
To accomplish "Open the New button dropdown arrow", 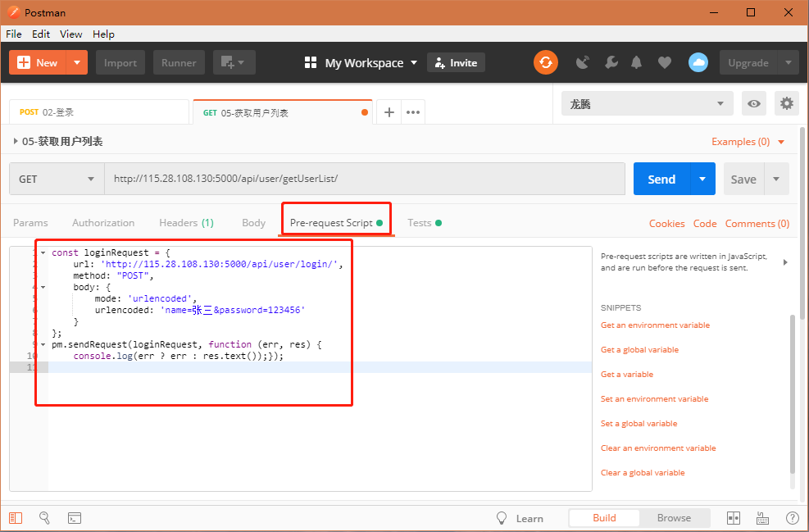I will click(76, 61).
